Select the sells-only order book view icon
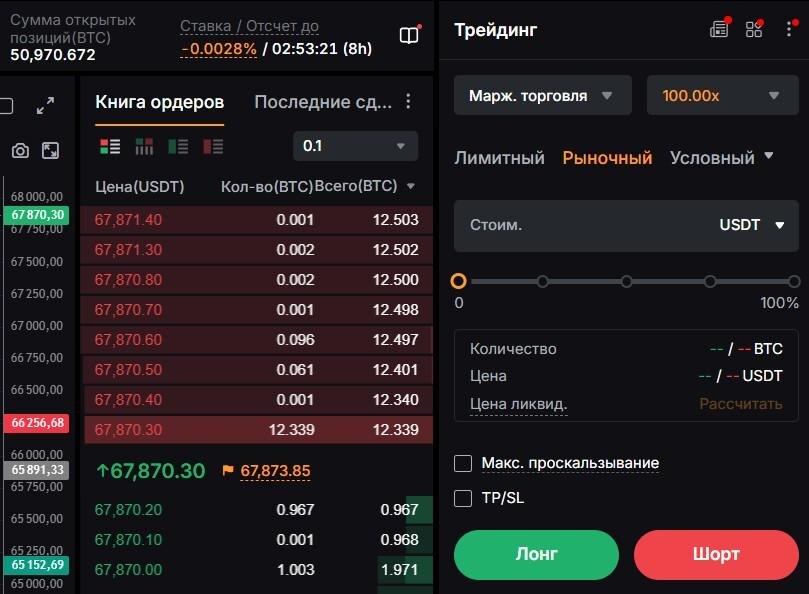 tap(212, 146)
